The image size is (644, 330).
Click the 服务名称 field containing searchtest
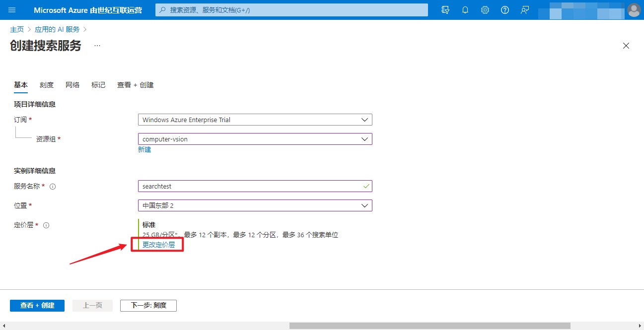pos(255,186)
